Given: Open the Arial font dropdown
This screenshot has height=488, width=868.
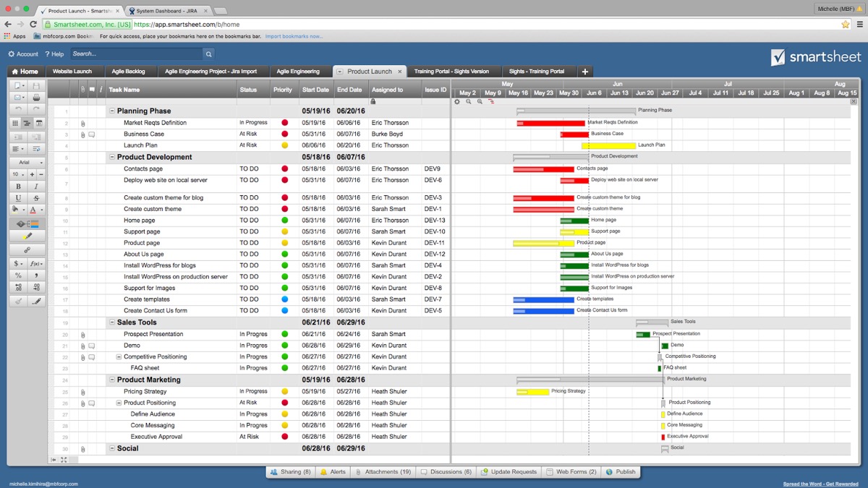Looking at the screenshot, I should [27, 163].
